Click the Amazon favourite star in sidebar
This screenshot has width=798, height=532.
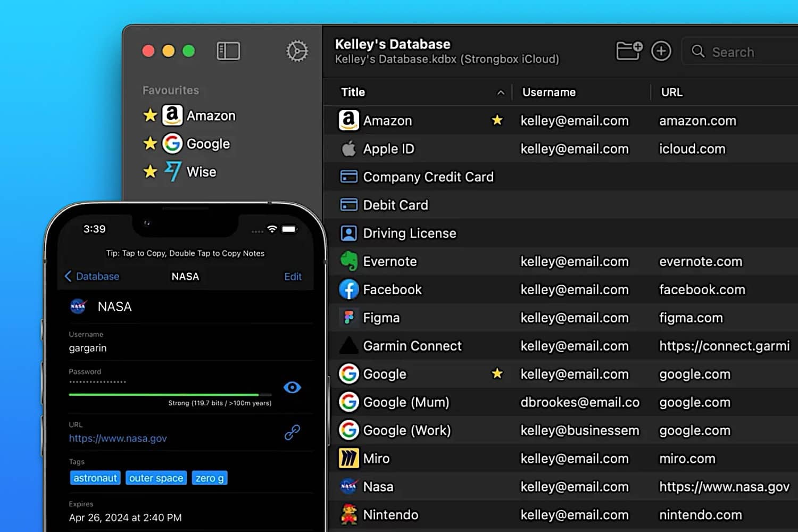(x=150, y=115)
